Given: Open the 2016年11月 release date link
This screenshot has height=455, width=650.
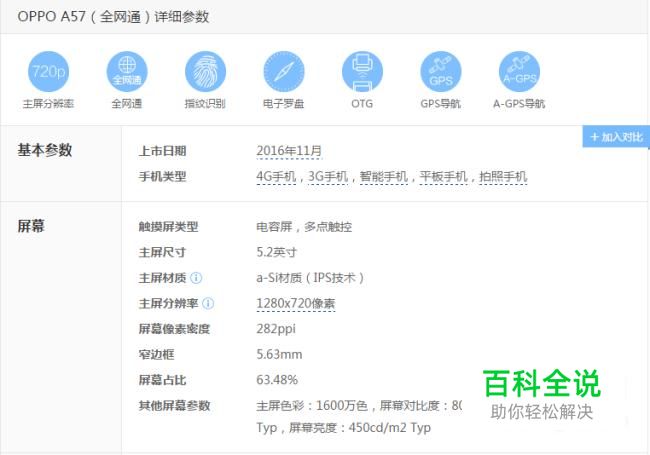Looking at the screenshot, I should (289, 151).
